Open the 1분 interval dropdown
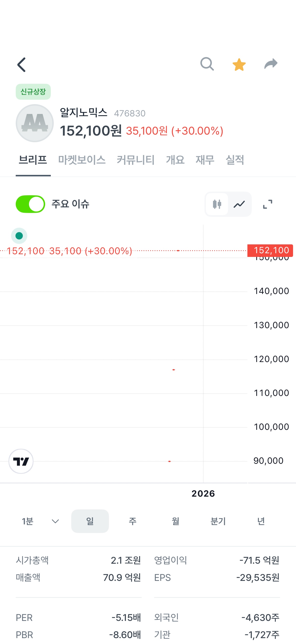The width and height of the screenshot is (296, 644). 40,521
